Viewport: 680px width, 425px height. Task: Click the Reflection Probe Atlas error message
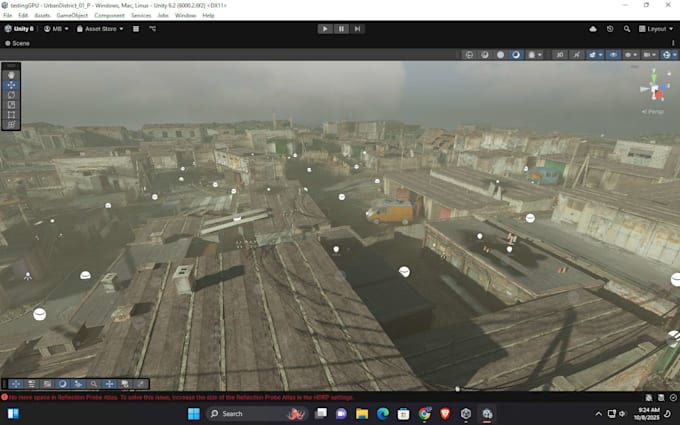coord(181,397)
